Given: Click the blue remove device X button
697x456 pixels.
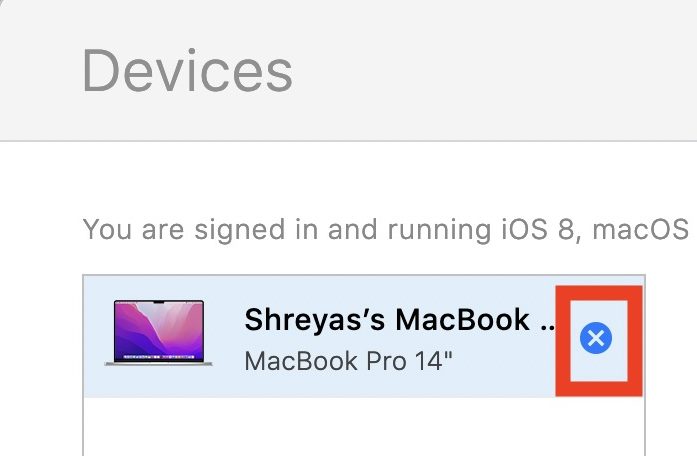Looking at the screenshot, I should pos(596,339).
